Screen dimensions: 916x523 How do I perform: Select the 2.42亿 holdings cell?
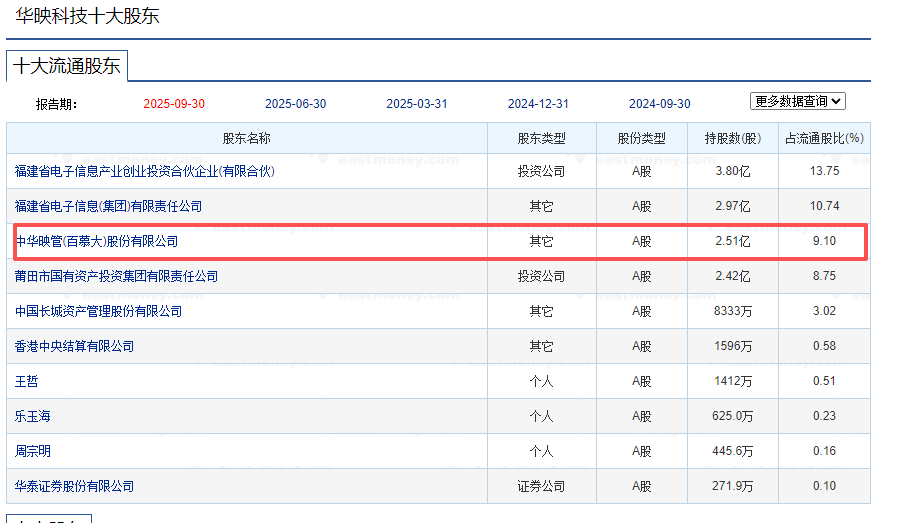pyautogui.click(x=733, y=276)
